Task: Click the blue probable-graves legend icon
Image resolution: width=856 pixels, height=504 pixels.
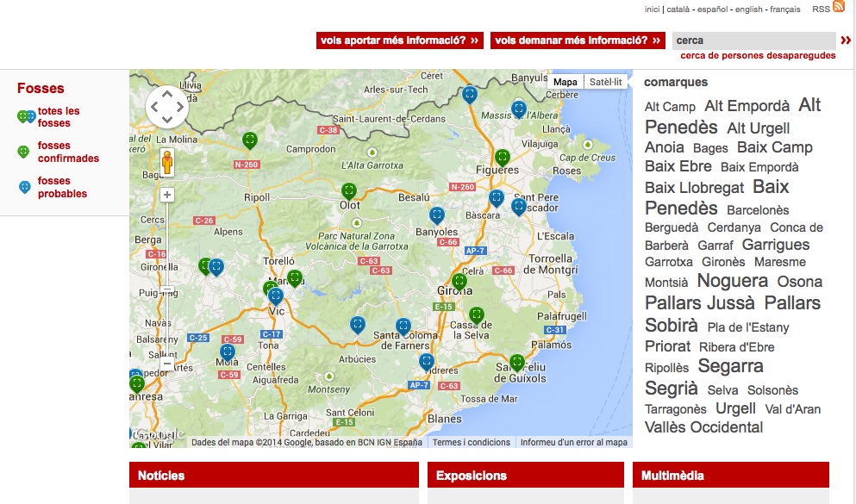Action: [x=24, y=188]
